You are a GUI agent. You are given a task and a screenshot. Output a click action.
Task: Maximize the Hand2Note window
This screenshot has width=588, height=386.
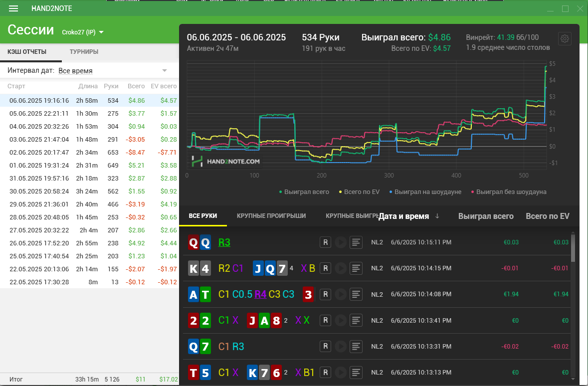pyautogui.click(x=565, y=8)
